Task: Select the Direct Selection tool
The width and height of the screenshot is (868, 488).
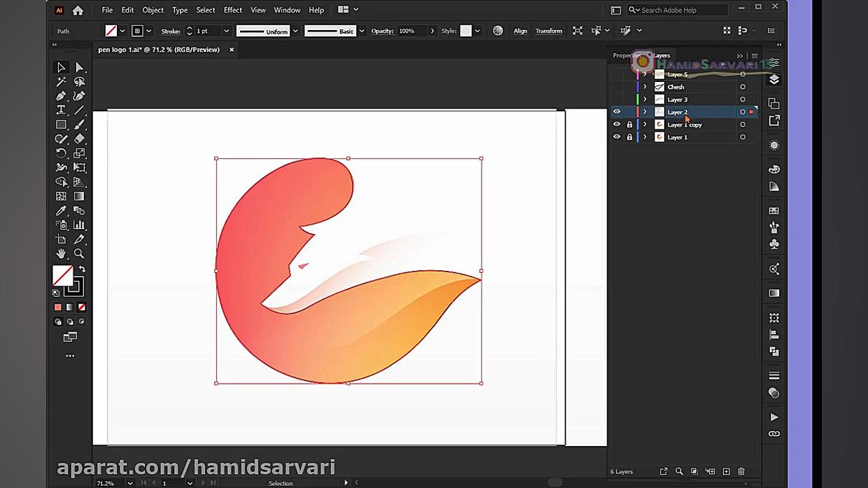Action: pyautogui.click(x=80, y=67)
